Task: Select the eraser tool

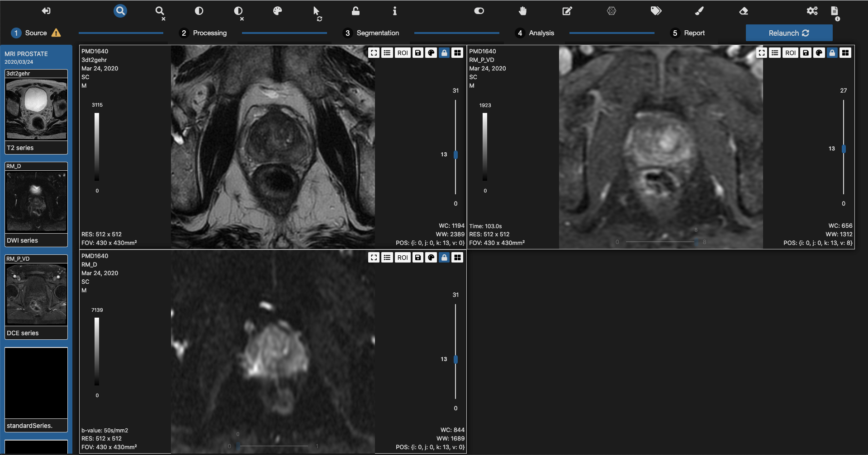Action: point(744,11)
